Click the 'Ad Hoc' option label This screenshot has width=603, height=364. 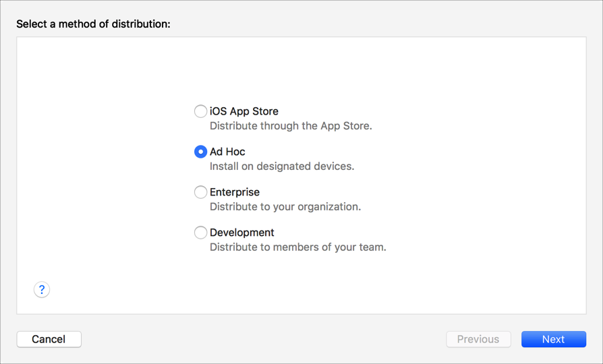pos(228,152)
